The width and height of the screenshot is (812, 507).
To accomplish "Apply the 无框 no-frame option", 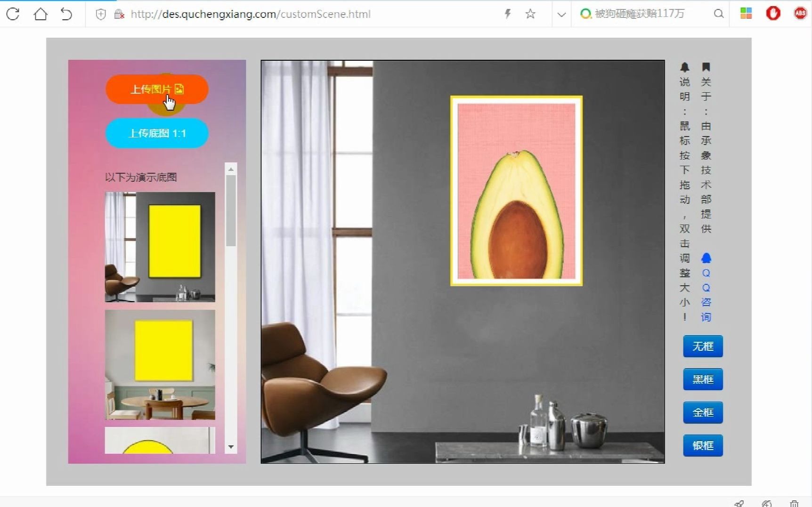I will point(703,346).
